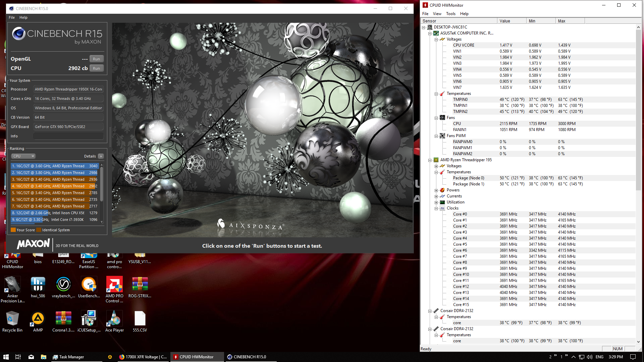This screenshot has width=644, height=362.
Task: Select the ROG-STRIX archive desktop icon
Action: (140, 287)
